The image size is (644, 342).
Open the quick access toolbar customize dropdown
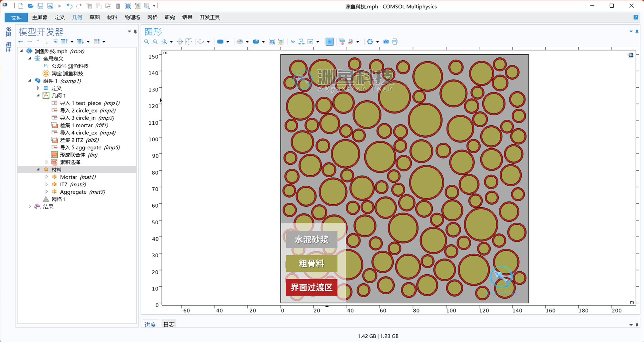[x=154, y=6]
